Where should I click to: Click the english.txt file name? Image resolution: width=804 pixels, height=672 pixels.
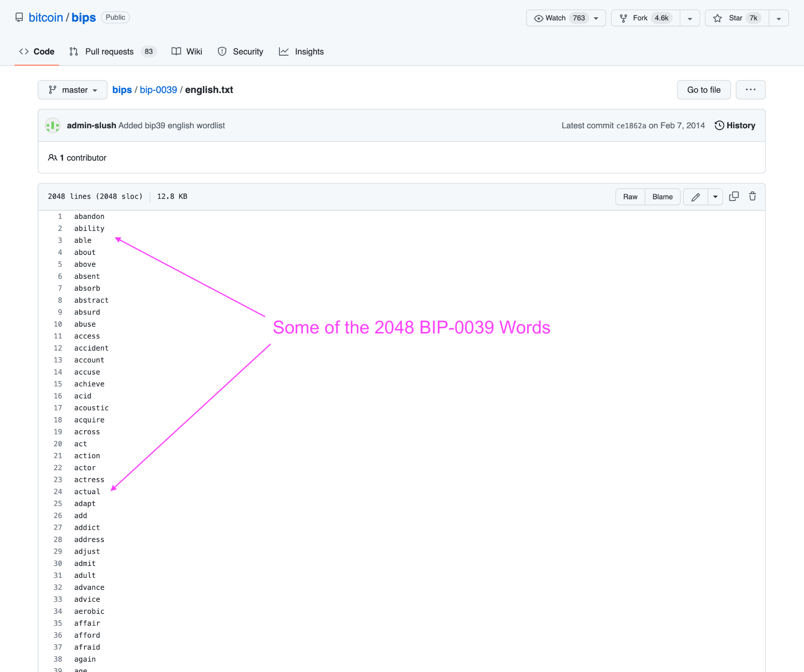[209, 90]
